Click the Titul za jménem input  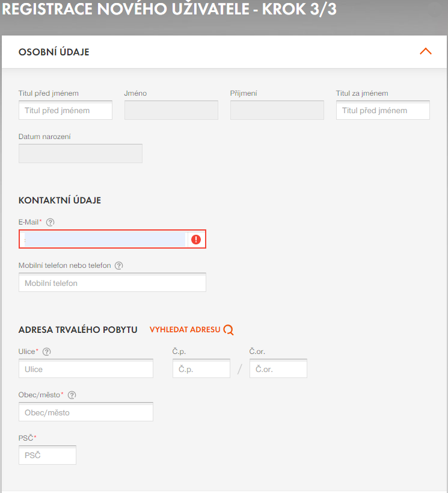point(382,111)
